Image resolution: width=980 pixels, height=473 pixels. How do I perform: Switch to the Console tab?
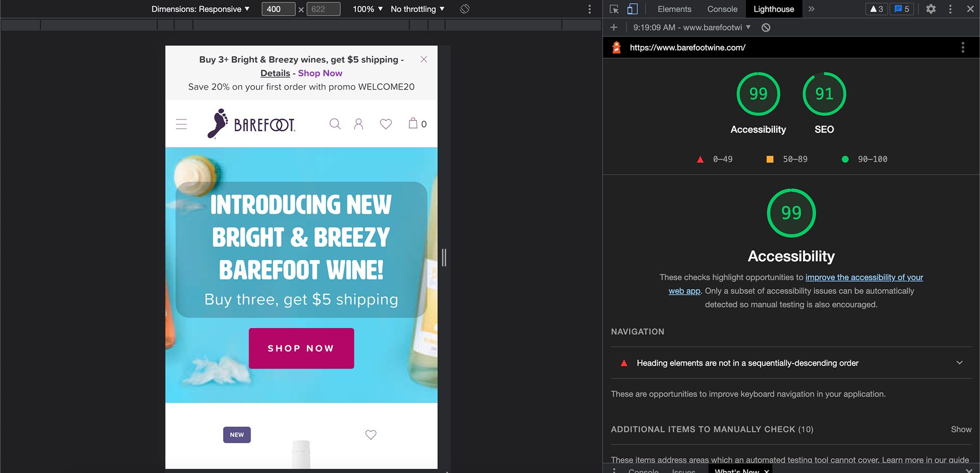point(722,9)
